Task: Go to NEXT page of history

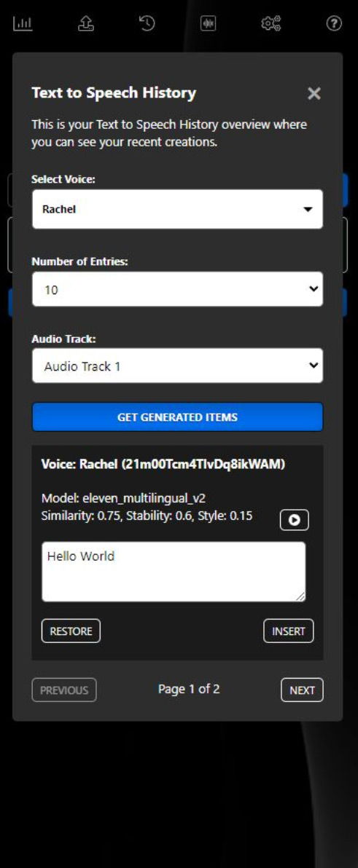Action: click(x=302, y=690)
